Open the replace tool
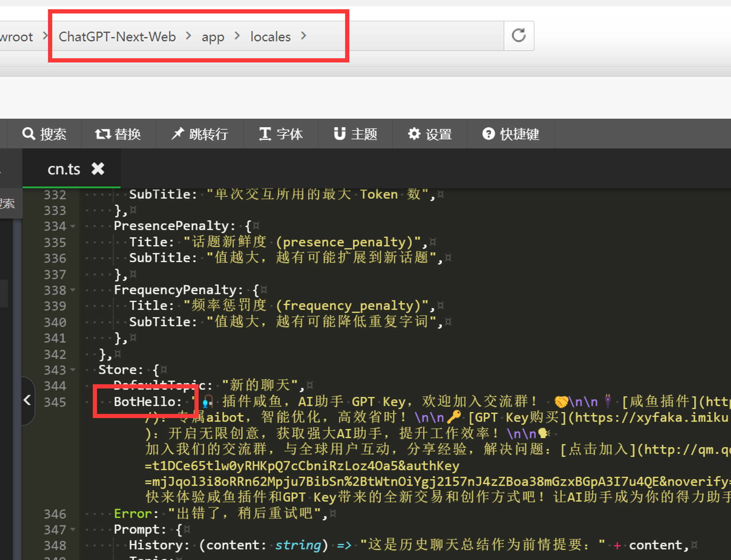Viewport: 731px width, 560px height. pos(118,134)
